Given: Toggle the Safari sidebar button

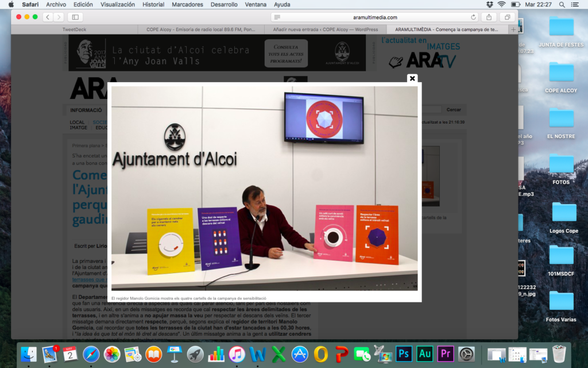Looking at the screenshot, I should [75, 17].
